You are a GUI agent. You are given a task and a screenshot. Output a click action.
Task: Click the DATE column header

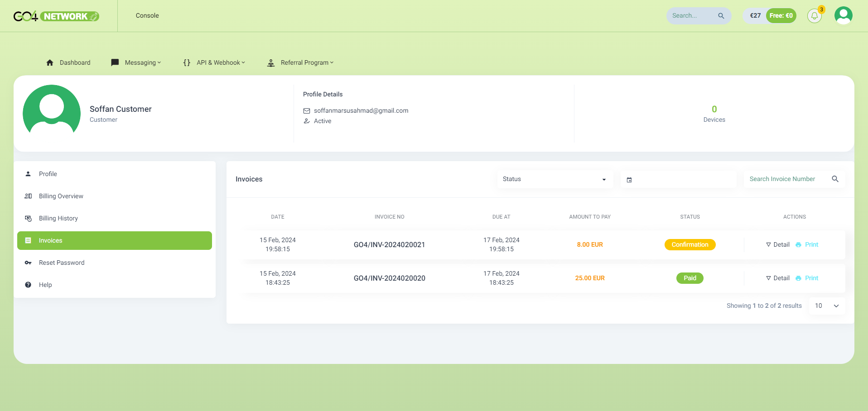coord(278,217)
